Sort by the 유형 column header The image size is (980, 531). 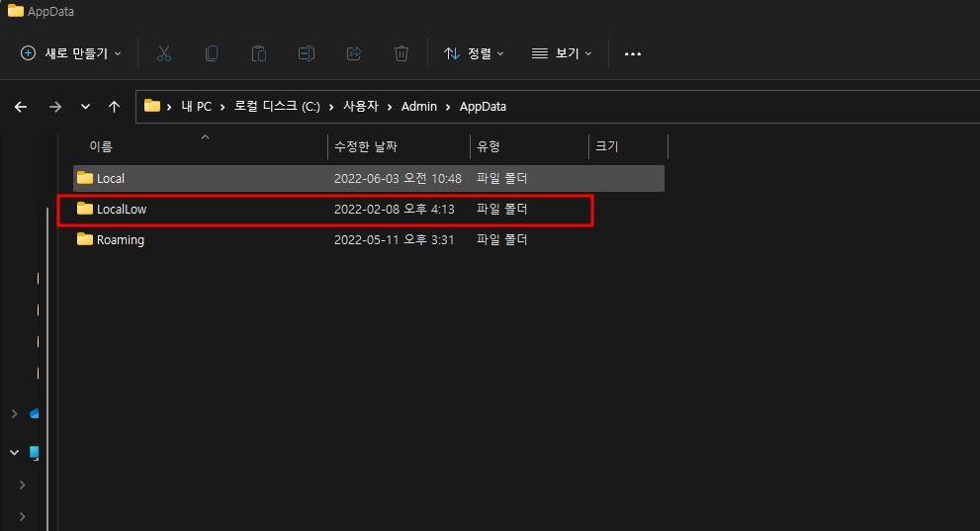click(489, 146)
